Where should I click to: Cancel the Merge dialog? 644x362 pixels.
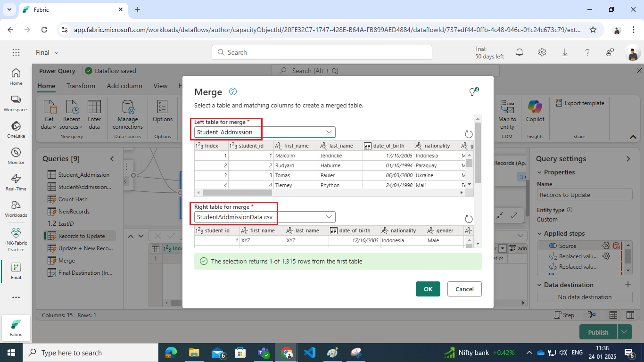click(x=464, y=289)
